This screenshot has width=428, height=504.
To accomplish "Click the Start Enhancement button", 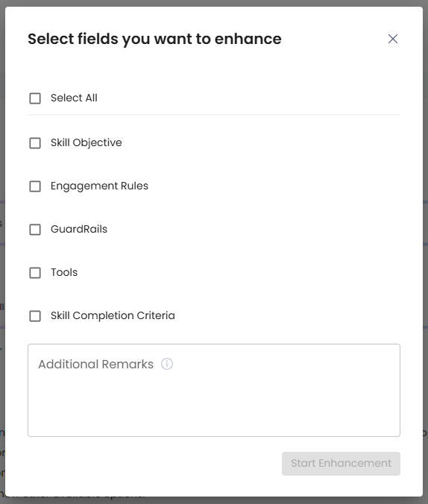I will (x=341, y=464).
